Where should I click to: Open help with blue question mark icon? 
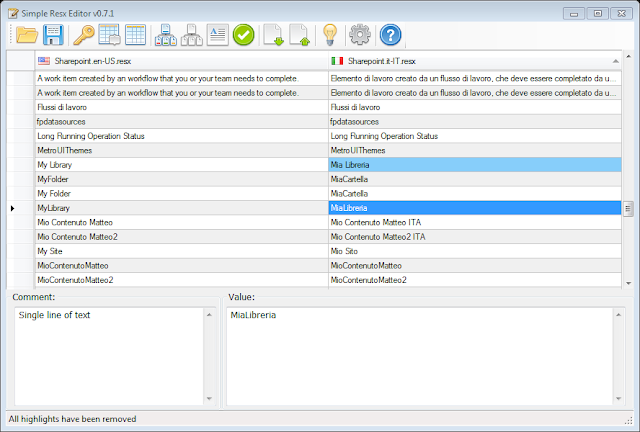tap(391, 35)
